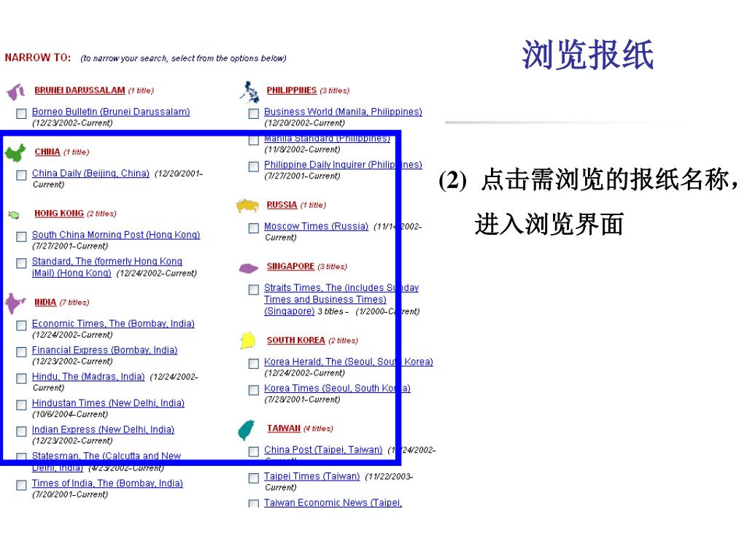Check the Korea Times checkbox
This screenshot has height=560, width=747.
point(254,390)
